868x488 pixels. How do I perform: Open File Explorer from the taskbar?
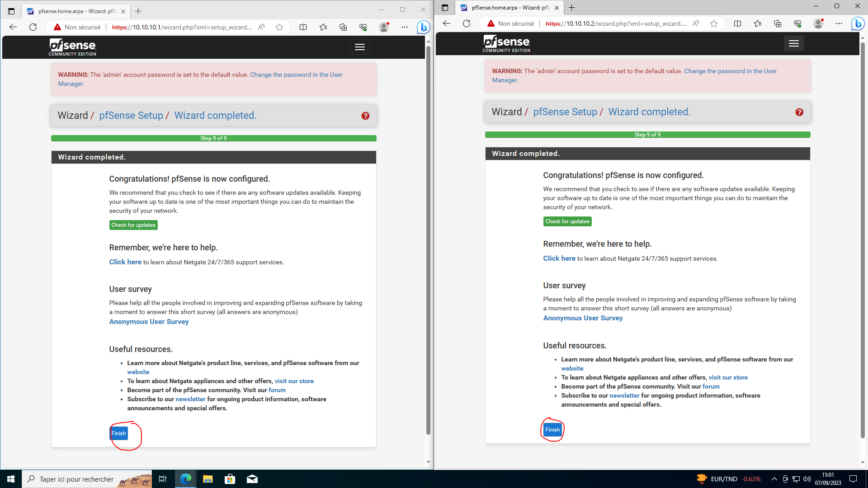point(208,479)
